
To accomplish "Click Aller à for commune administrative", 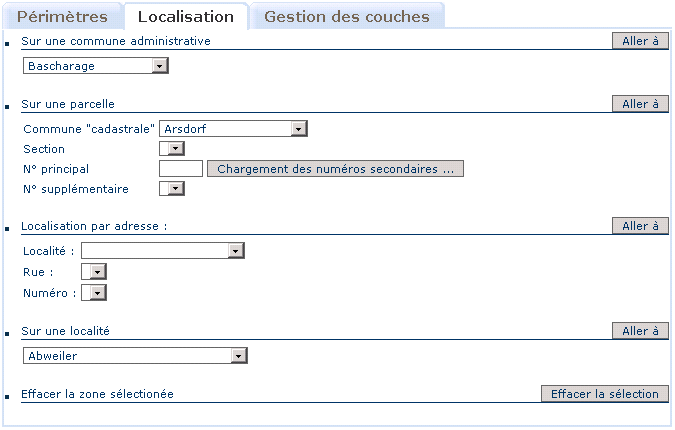I will point(640,41).
